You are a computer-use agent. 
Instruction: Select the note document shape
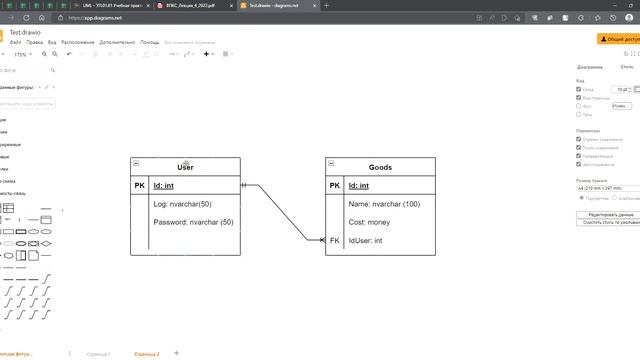pyautogui.click(x=33, y=256)
